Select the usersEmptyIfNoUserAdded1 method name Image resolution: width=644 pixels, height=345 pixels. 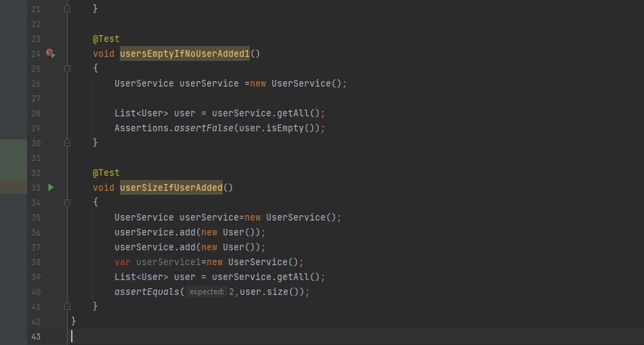click(185, 53)
